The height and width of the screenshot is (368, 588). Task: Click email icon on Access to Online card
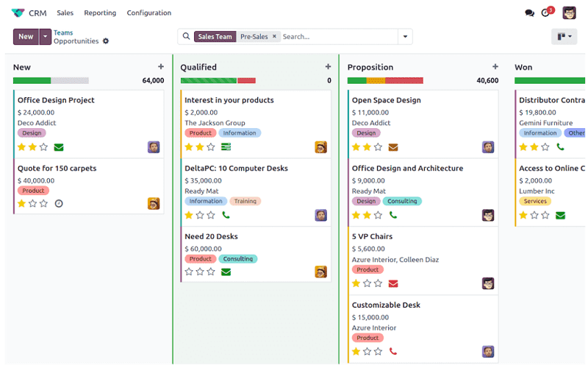click(560, 216)
